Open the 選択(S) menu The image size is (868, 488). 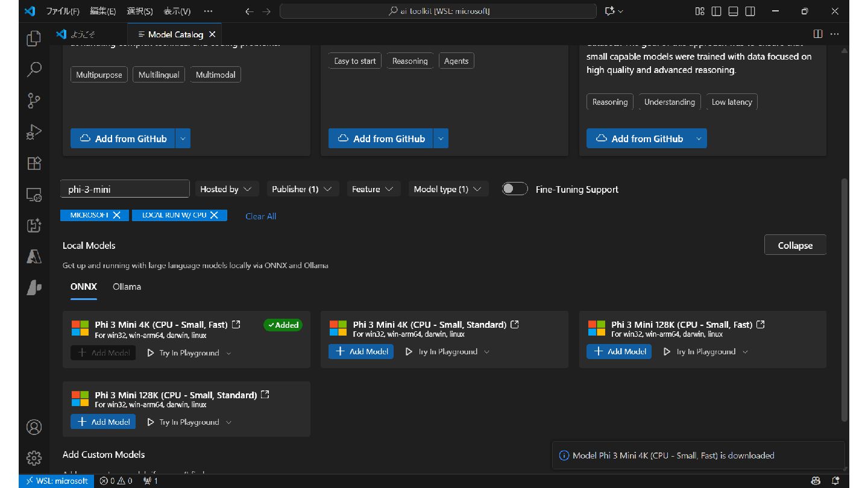tap(140, 11)
